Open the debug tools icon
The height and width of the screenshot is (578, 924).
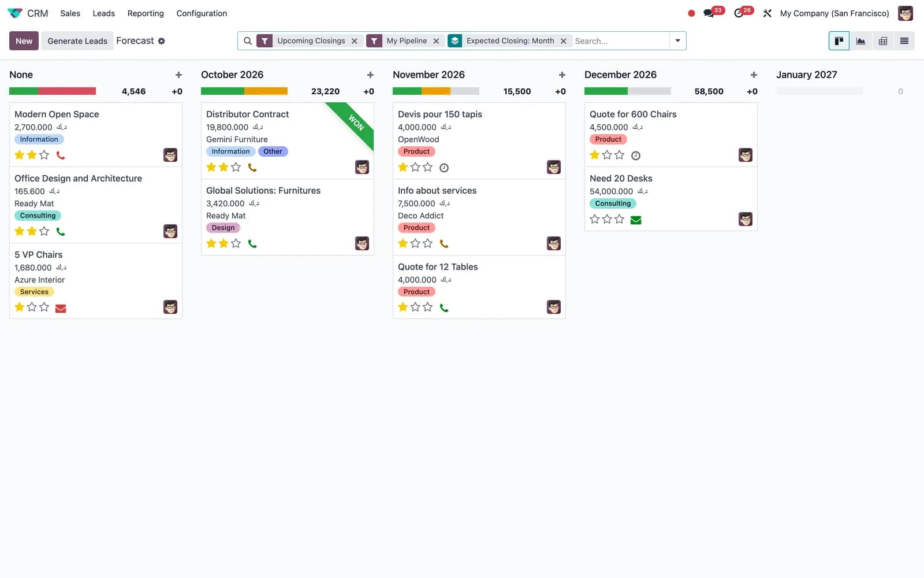767,13
